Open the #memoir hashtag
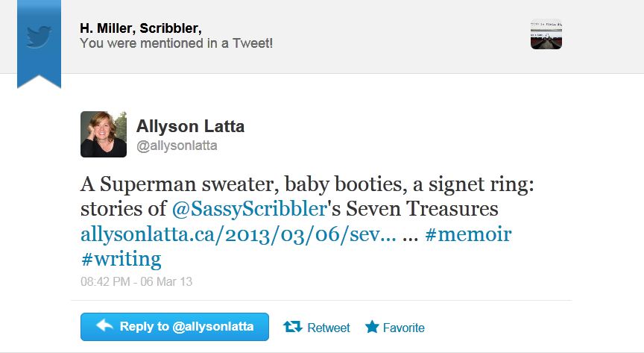Image resolution: width=644 pixels, height=353 pixels. click(468, 234)
